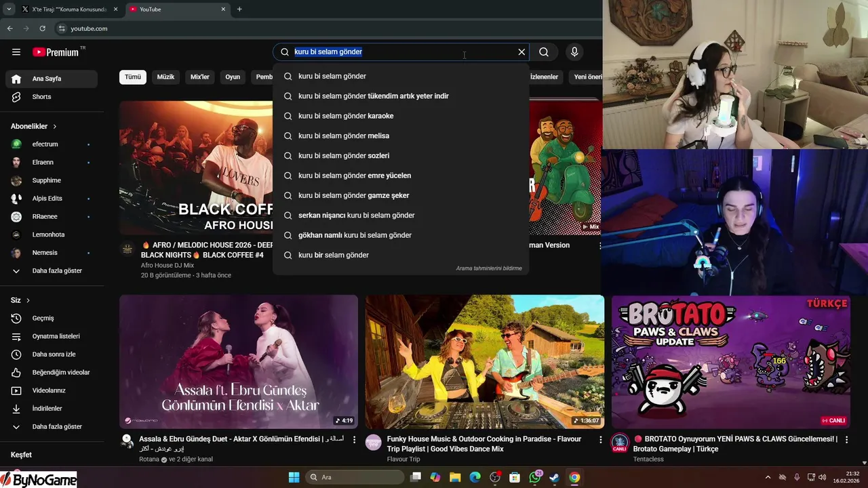Click 'Arama tahminlerini bildirme' link

489,268
